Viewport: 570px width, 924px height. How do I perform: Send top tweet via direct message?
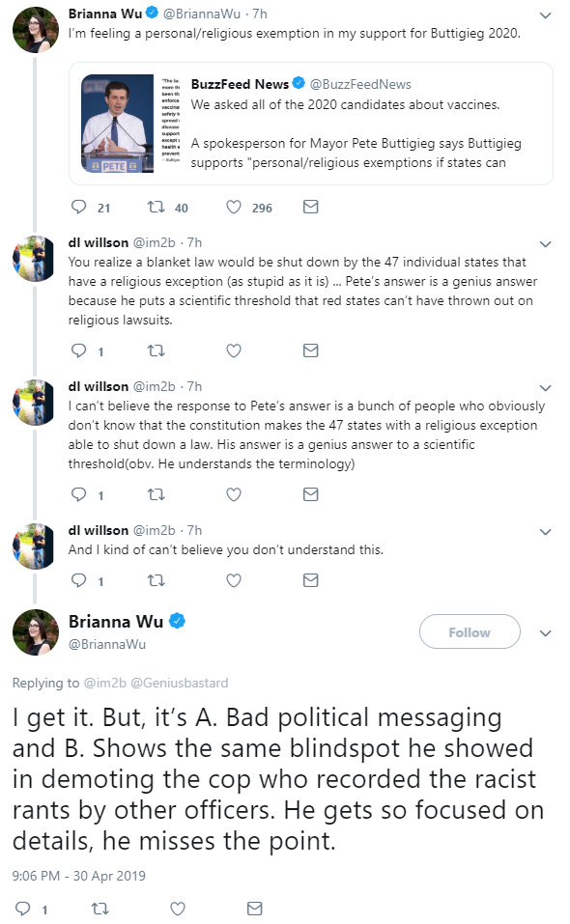pos(311,207)
